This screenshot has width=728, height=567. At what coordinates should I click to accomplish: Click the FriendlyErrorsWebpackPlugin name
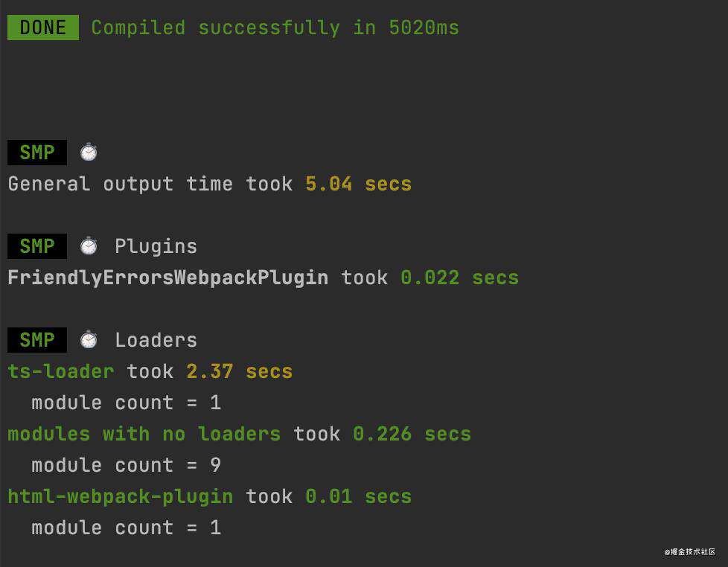(x=168, y=278)
